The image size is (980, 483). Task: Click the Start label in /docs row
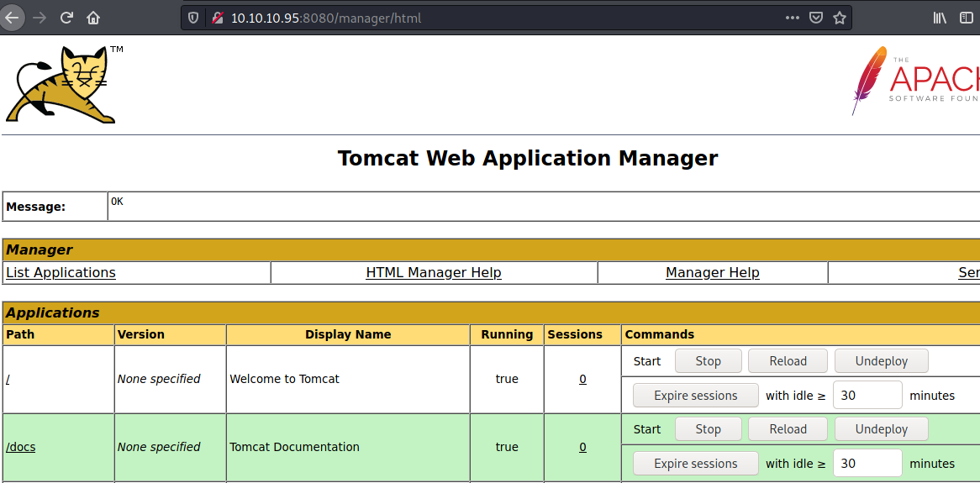tap(647, 428)
